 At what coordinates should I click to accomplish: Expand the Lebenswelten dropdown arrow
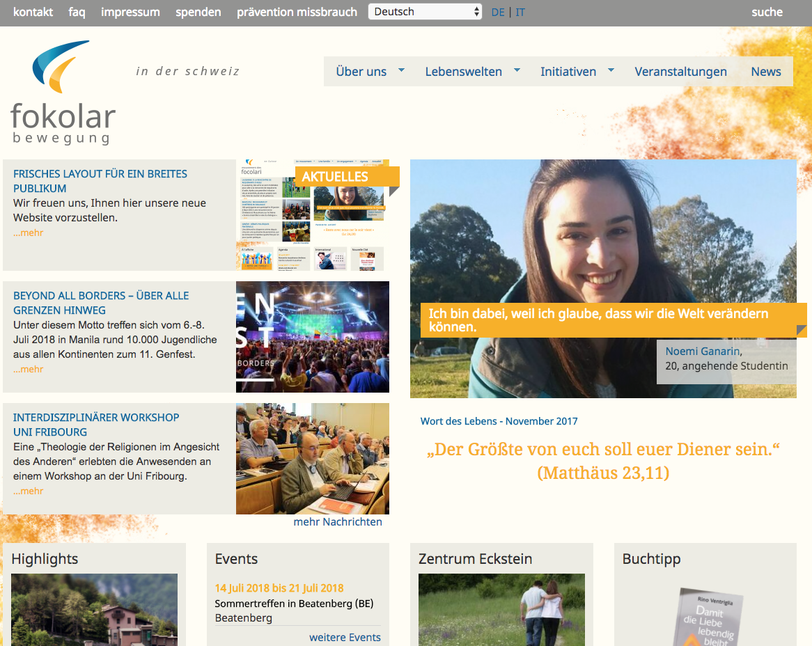point(517,70)
